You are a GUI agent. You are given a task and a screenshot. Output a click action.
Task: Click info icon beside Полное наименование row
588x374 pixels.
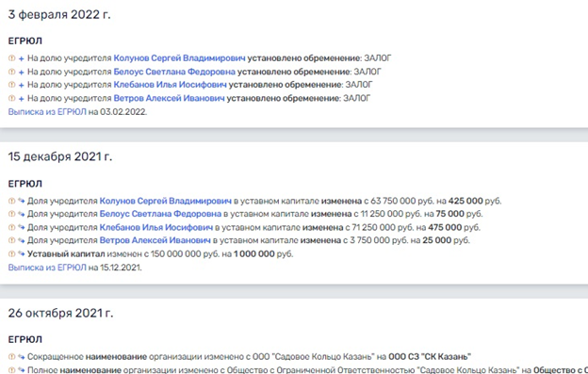pos(11,370)
